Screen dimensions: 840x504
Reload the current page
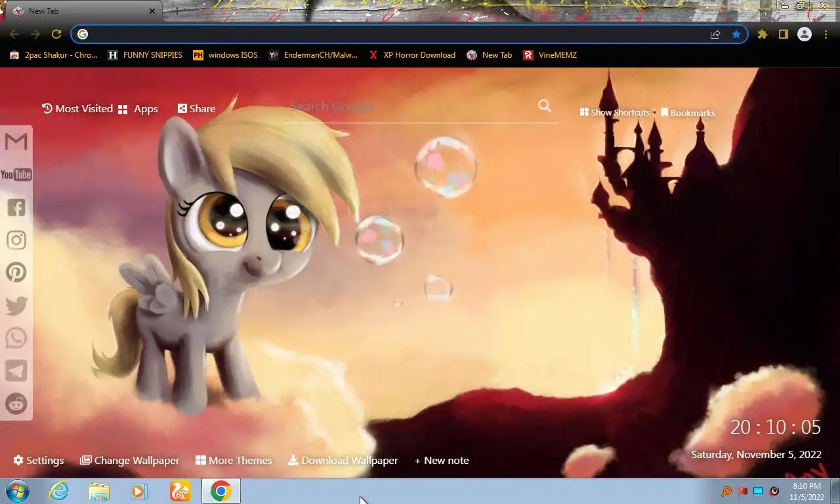click(x=56, y=34)
